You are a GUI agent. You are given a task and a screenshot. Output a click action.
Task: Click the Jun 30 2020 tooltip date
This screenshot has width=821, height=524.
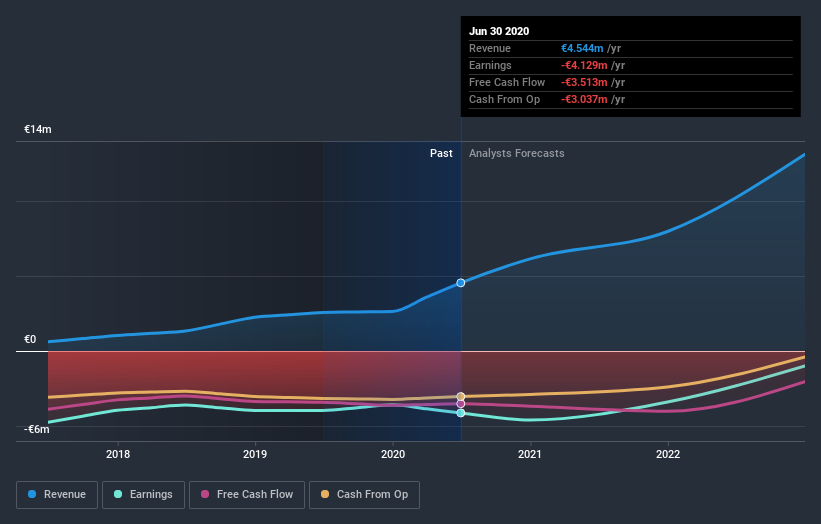(x=499, y=31)
